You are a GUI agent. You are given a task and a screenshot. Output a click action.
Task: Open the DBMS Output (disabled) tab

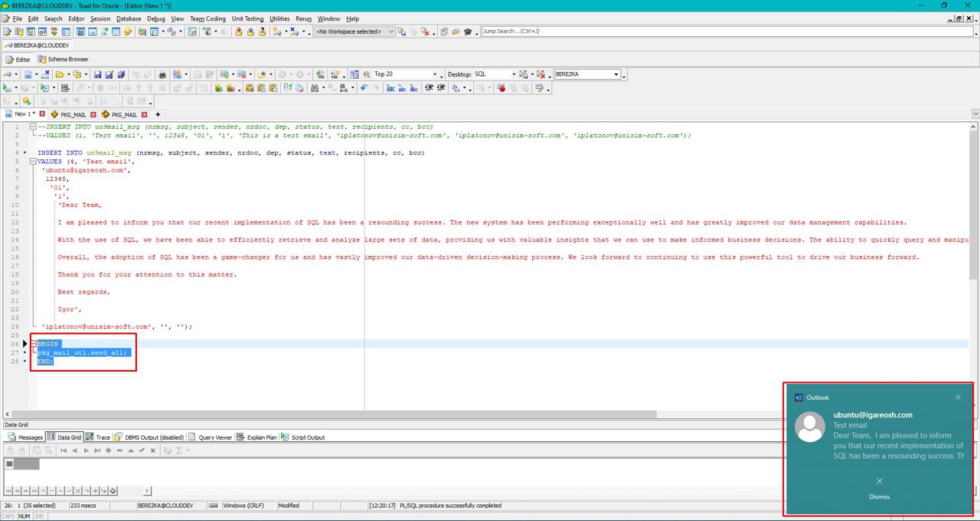click(149, 437)
